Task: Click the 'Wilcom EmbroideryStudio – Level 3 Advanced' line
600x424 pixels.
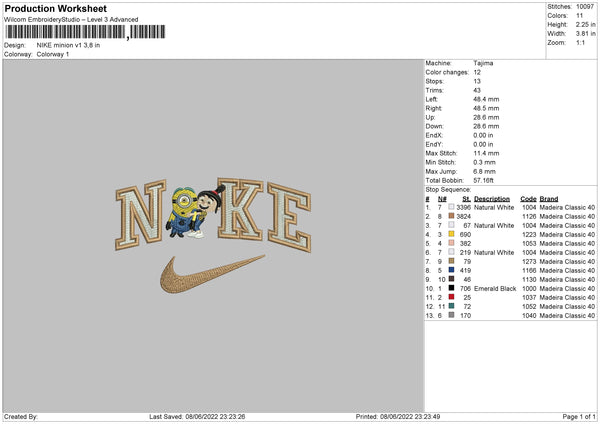Action: pyautogui.click(x=71, y=20)
